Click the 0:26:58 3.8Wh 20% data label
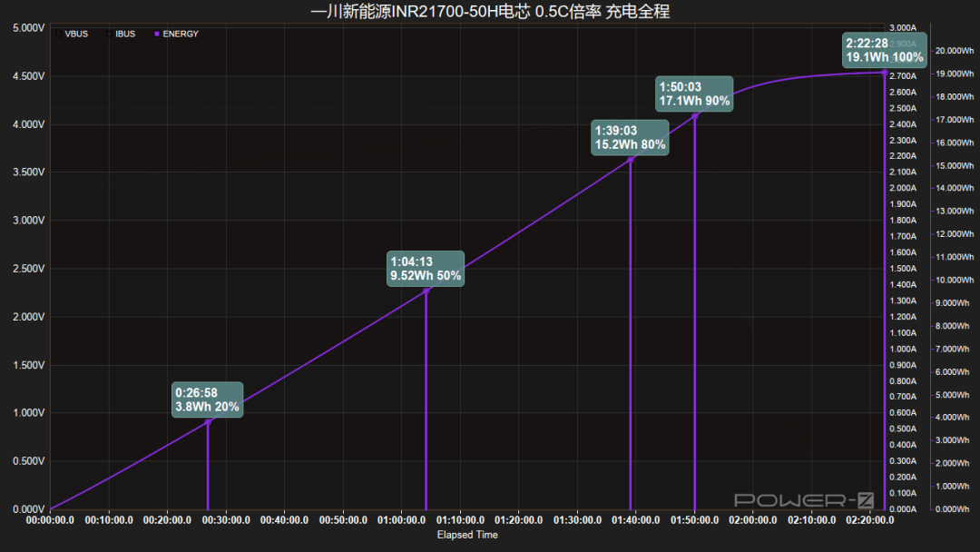This screenshot has height=552, width=980. (207, 399)
